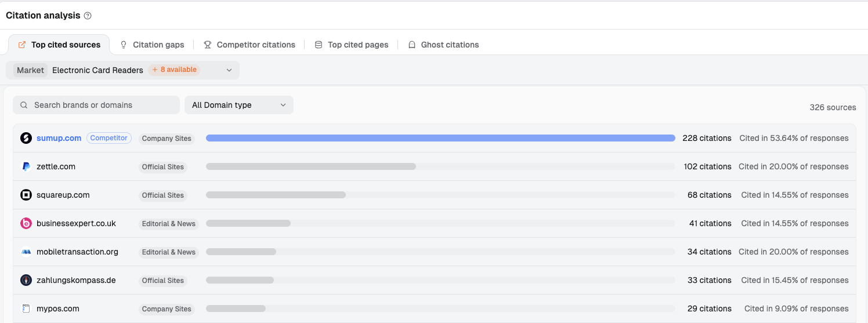Screen dimensions: 868x323
Task: Click 'Cited in 15.45% of responses'
Action: click(795, 280)
